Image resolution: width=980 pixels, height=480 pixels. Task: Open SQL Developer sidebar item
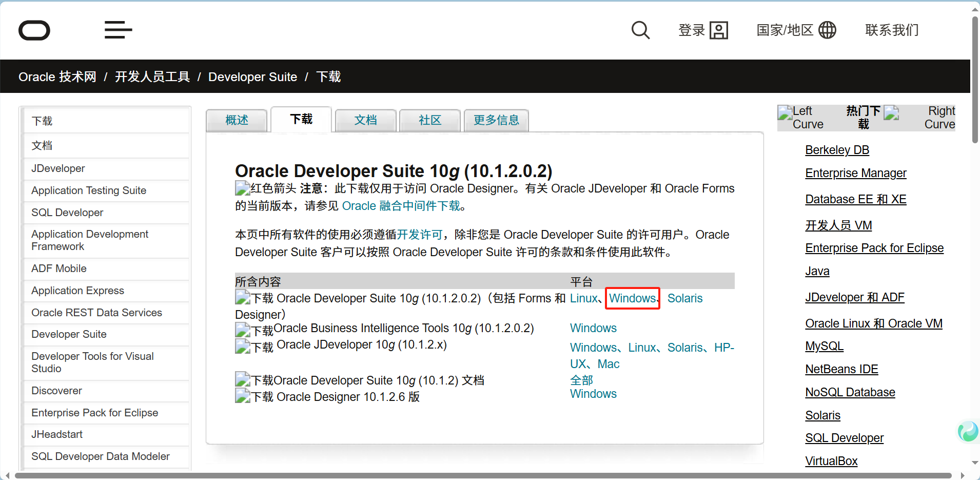coord(106,213)
